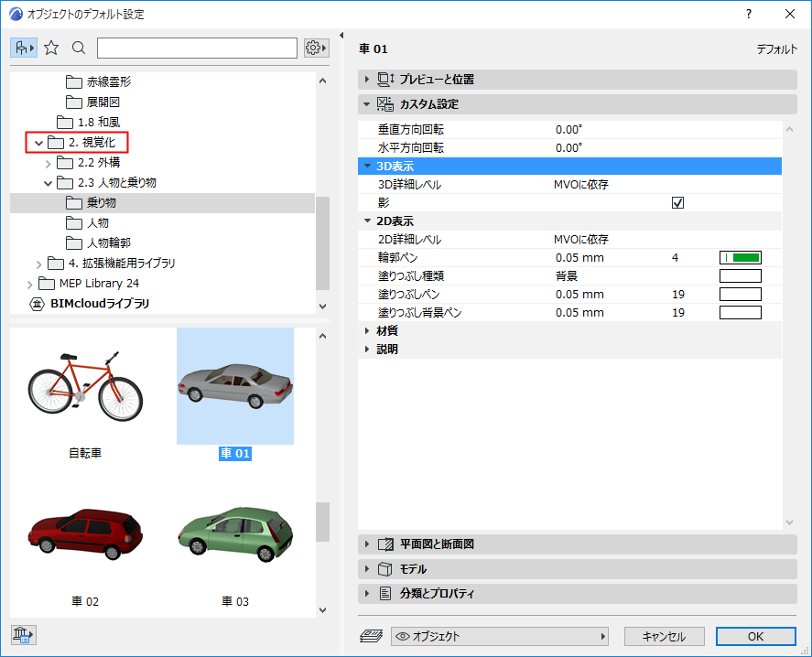
Task: Select the 1.8 和風 folder
Action: pos(89,123)
